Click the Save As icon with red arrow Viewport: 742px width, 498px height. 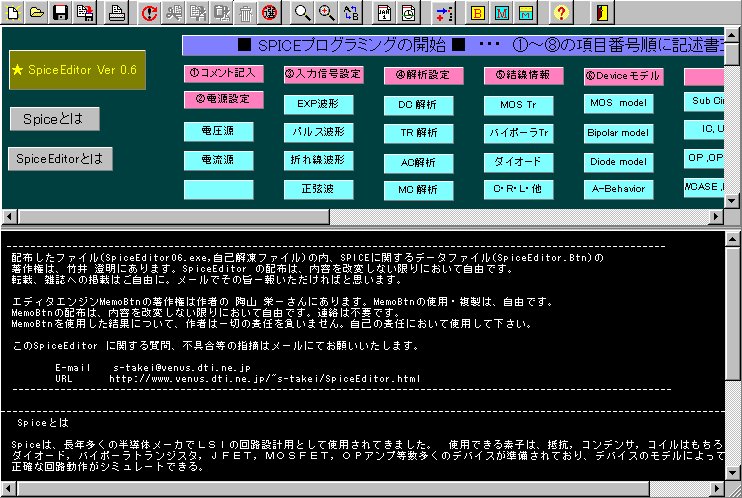tap(85, 13)
